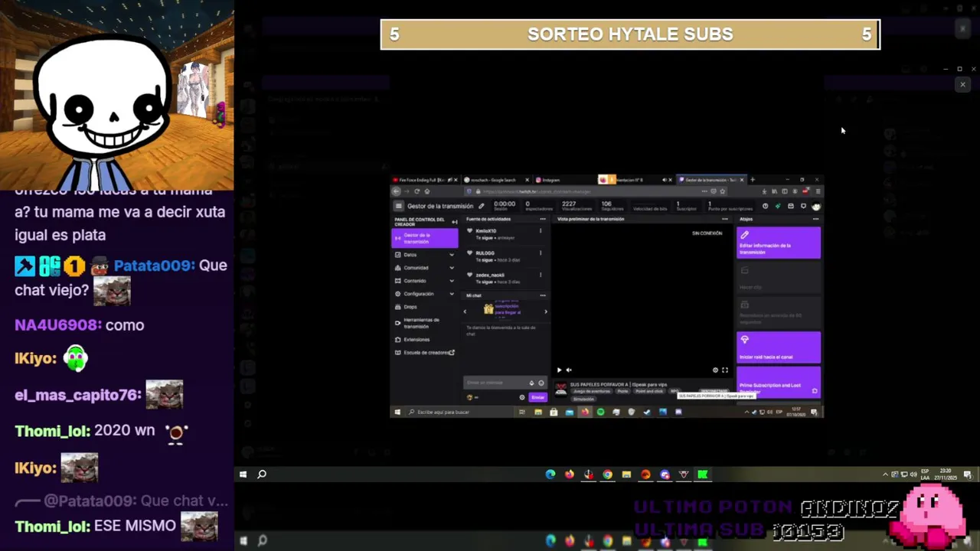This screenshot has width=980, height=551.
Task: Open options menu for Atajos panel
Action: pyautogui.click(x=815, y=220)
